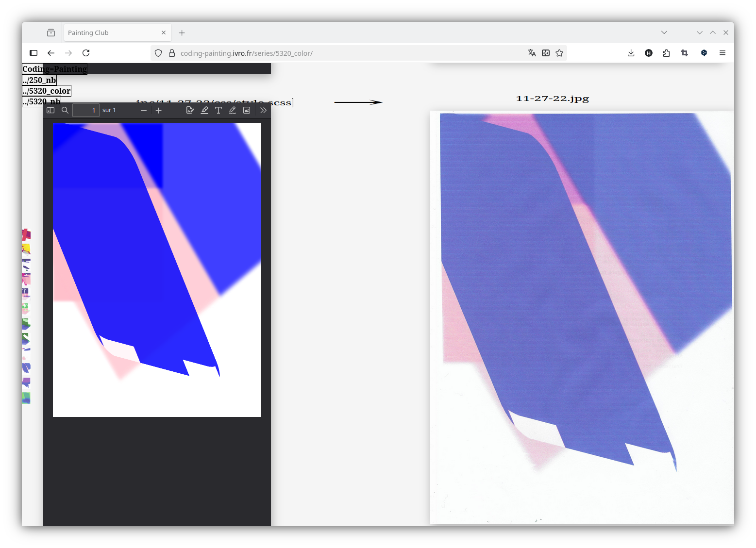The width and height of the screenshot is (756, 548).
Task: Open the ../250_nb series link
Action: 39,80
